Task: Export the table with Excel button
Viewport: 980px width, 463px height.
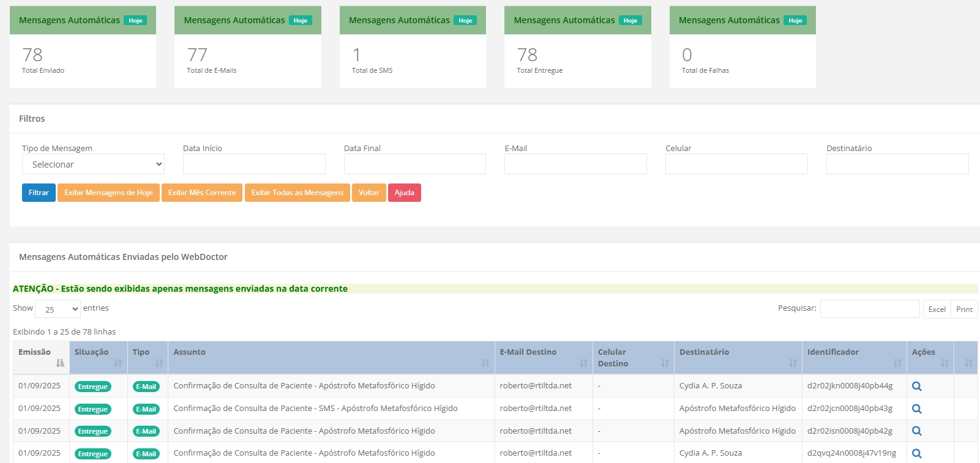Action: tap(937, 309)
